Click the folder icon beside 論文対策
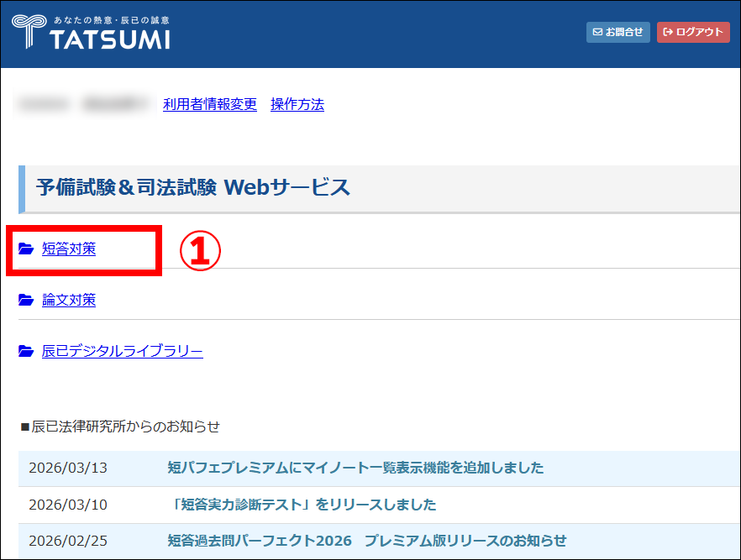This screenshot has height=560, width=741. pos(26,301)
